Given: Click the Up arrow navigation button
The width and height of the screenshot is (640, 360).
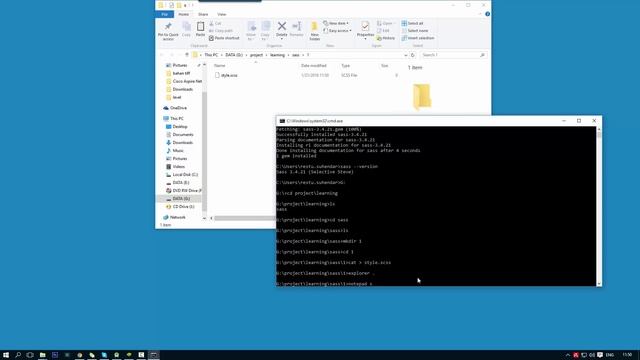Looking at the screenshot, I should pos(187,55).
